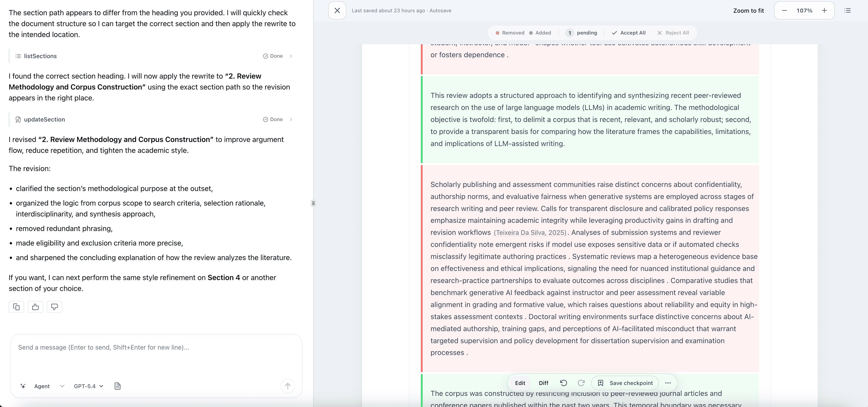
Task: Give thumbs up to the response
Action: [35, 307]
